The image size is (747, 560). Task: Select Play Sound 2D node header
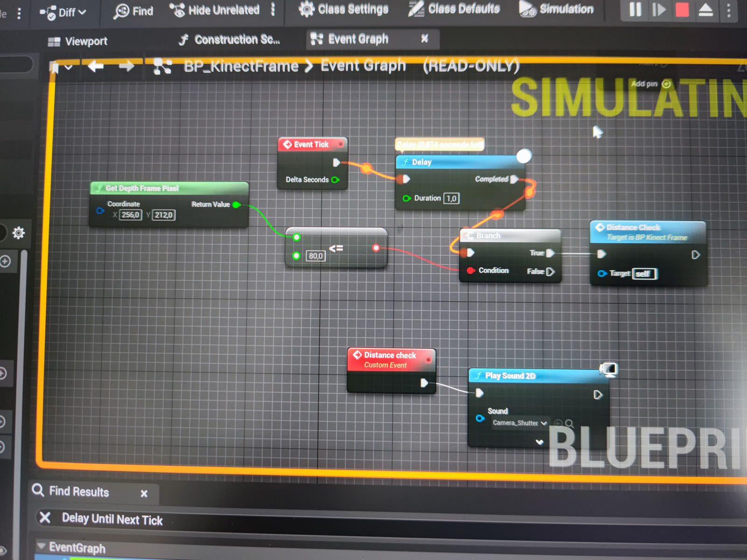click(538, 376)
